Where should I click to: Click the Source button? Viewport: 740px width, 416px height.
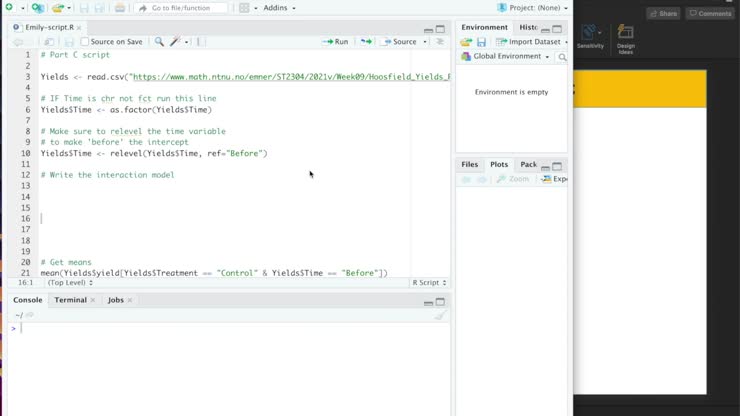(x=400, y=42)
